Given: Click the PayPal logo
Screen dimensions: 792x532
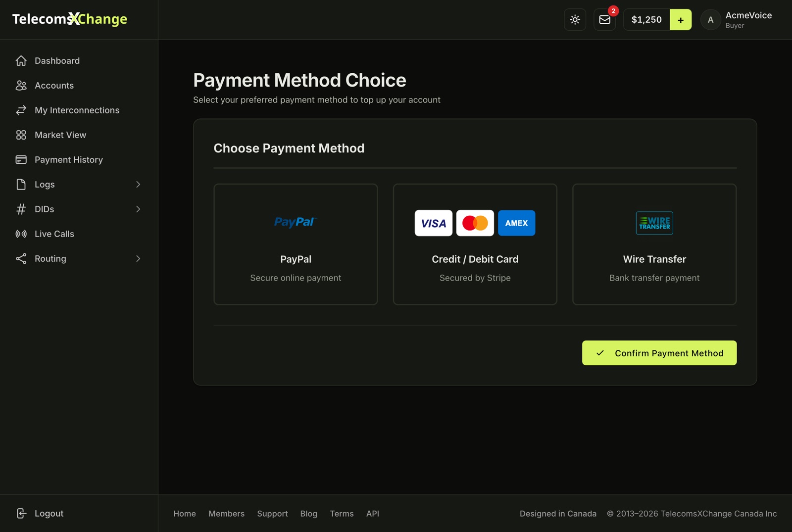Looking at the screenshot, I should 296,222.
